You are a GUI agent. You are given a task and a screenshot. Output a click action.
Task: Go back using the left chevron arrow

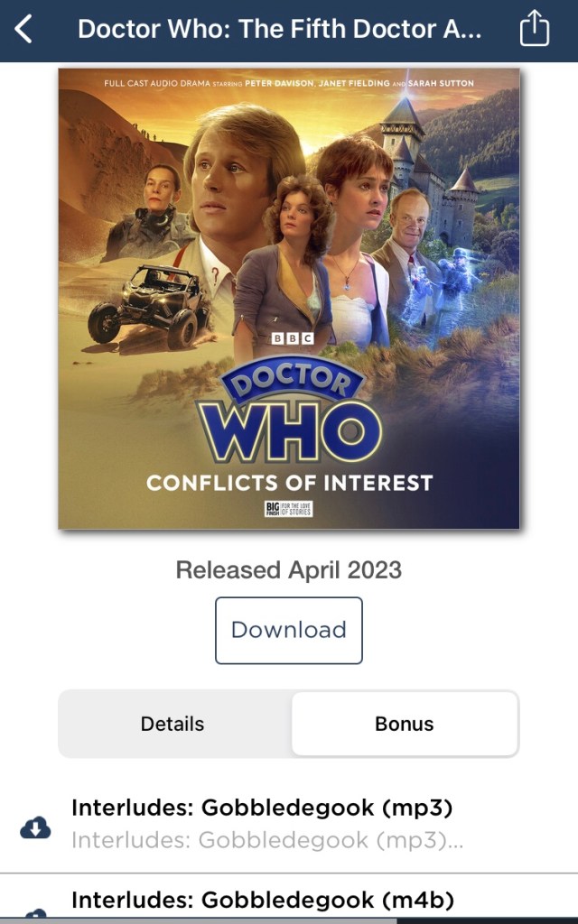click(x=23, y=29)
